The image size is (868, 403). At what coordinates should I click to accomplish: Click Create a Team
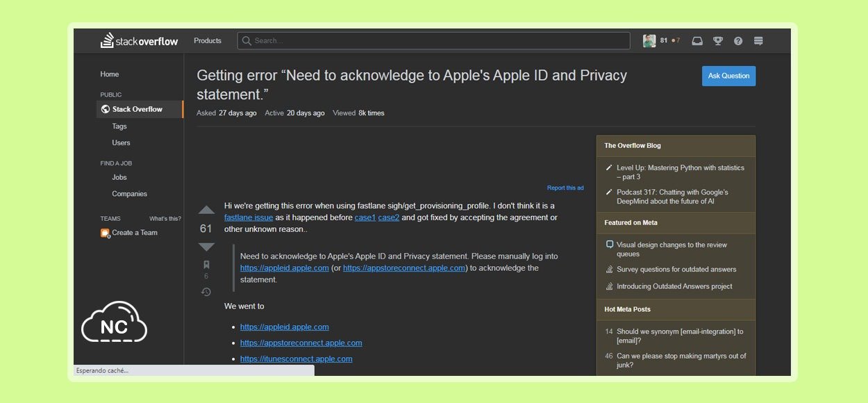click(135, 233)
